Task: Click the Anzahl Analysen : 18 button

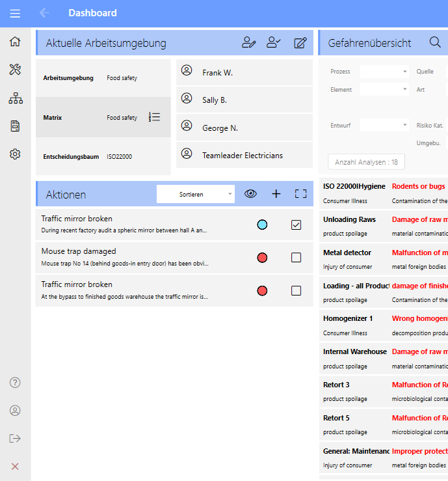Action: [366, 161]
